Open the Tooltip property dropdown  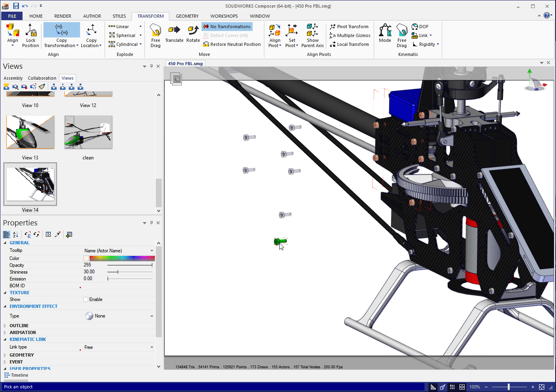(x=152, y=251)
